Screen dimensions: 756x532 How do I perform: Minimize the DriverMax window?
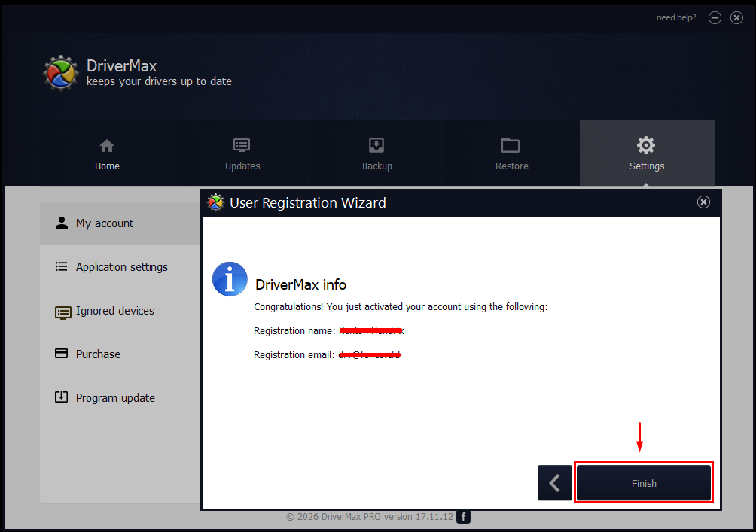point(715,18)
